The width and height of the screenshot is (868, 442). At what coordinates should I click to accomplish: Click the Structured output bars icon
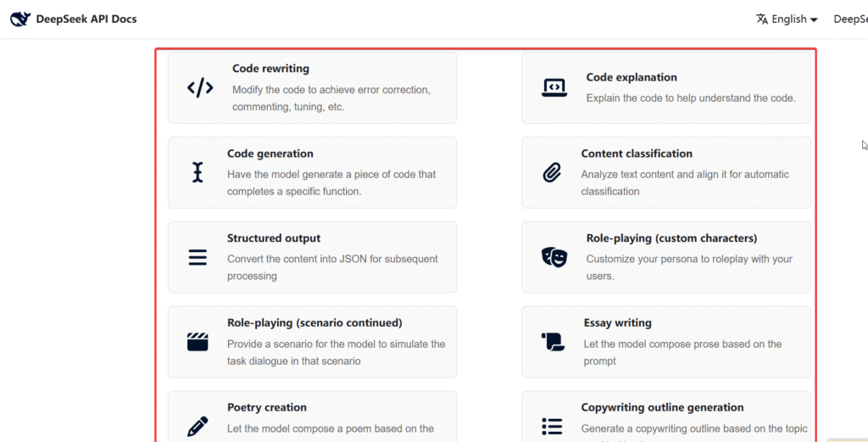(198, 257)
